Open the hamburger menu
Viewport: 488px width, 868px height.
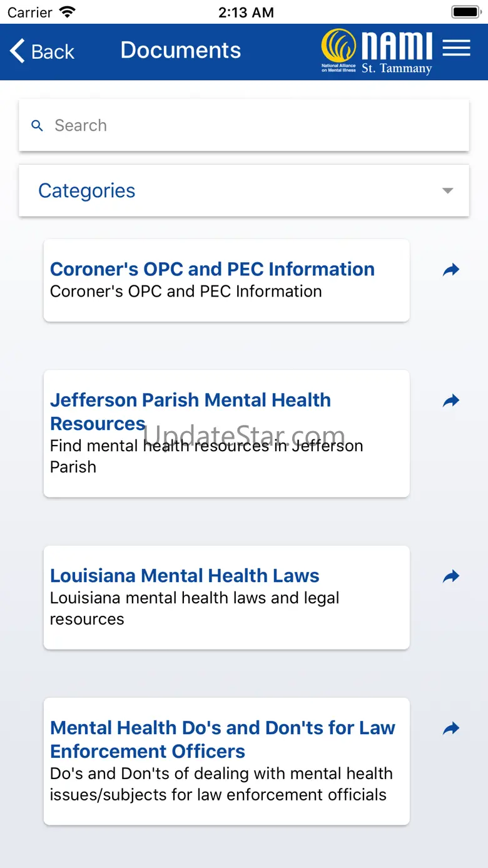tap(456, 48)
